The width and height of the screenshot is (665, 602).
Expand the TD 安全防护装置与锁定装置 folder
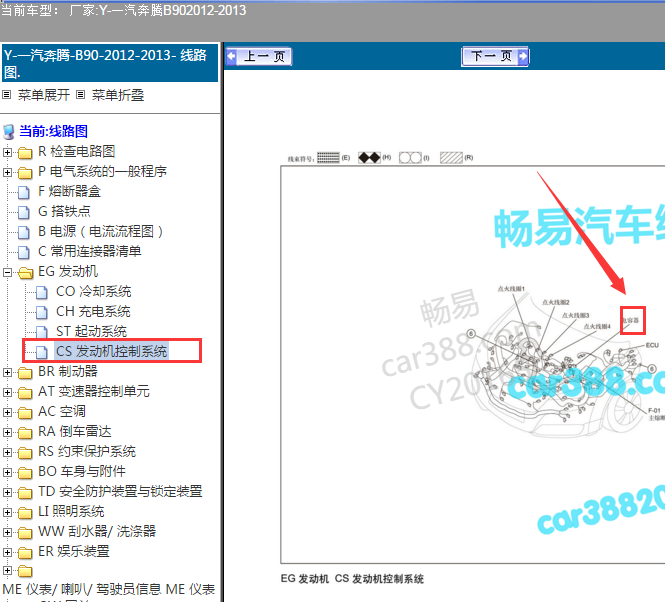[x=7, y=492]
